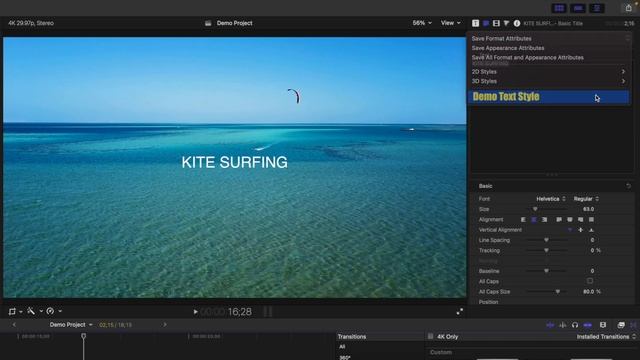The width and height of the screenshot is (640, 360).
Task: Expand the 3D Styles submenu
Action: (x=549, y=81)
